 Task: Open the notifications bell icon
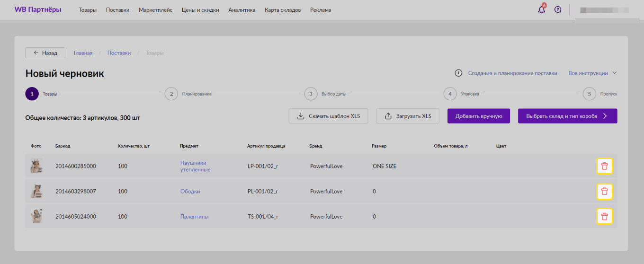[x=542, y=9]
